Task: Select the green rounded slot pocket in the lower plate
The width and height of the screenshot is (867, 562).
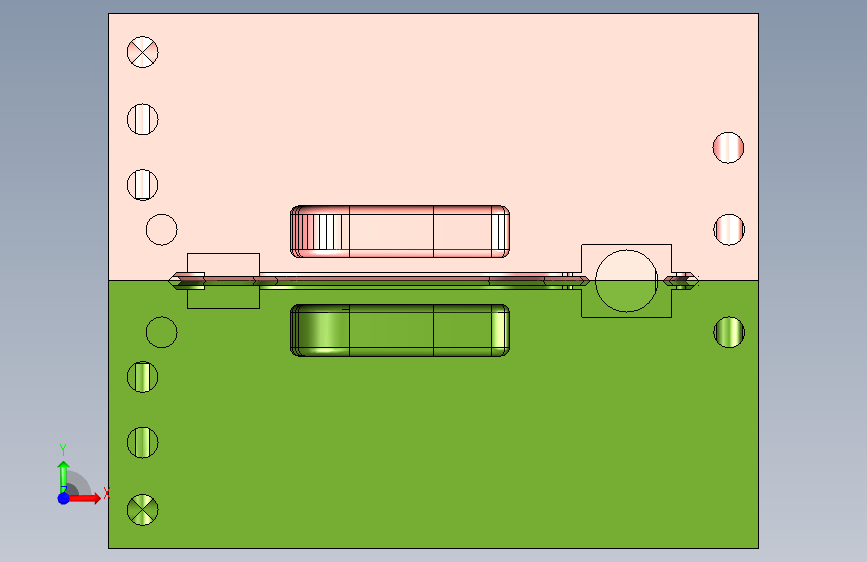Action: coord(400,330)
